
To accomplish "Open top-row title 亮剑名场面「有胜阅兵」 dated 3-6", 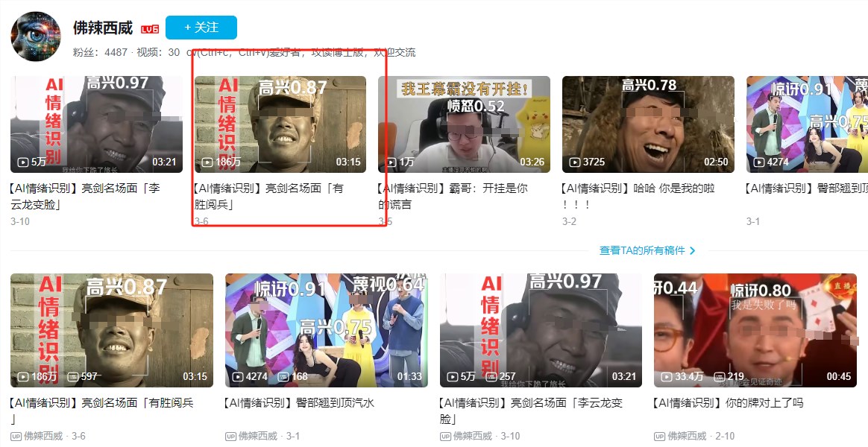I will [269, 197].
